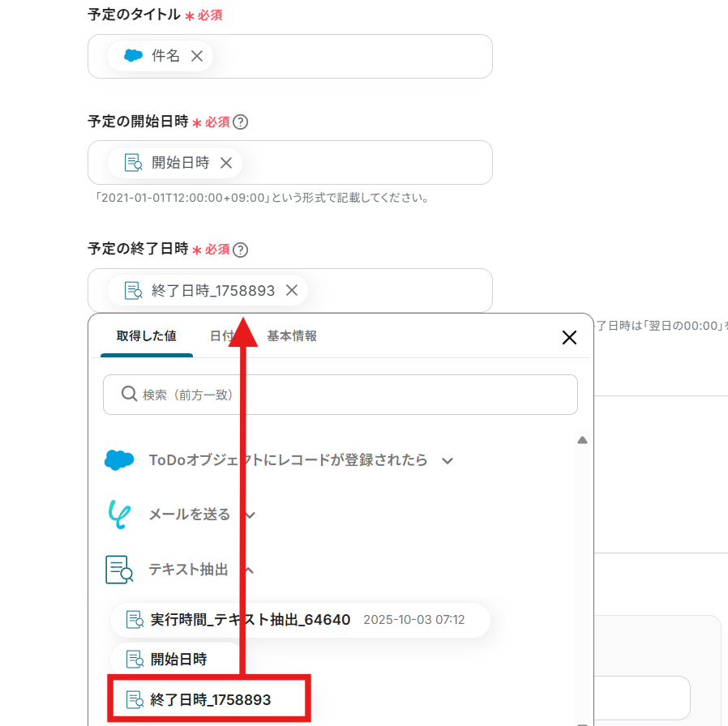The height and width of the screenshot is (726, 728).
Task: Focus the 検索（前方一致） search box
Action: [340, 395]
